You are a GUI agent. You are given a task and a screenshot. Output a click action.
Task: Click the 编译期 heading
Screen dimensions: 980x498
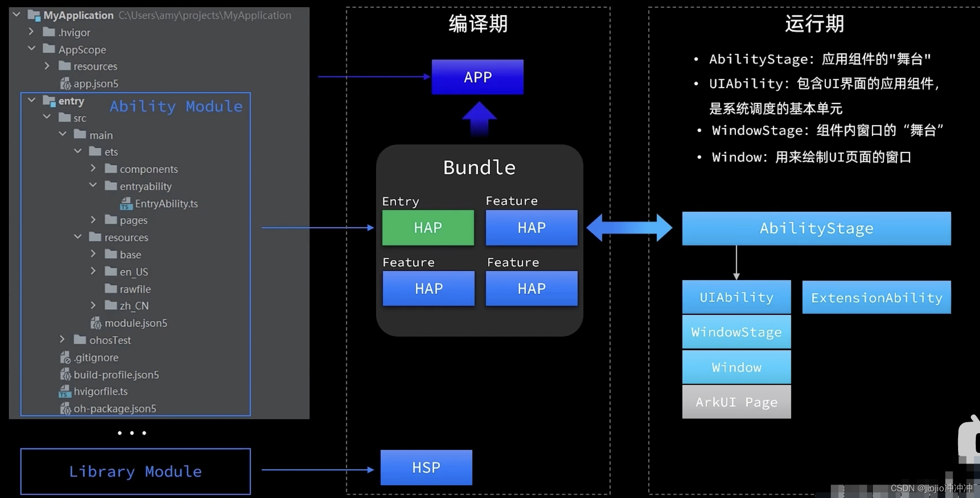click(x=478, y=23)
